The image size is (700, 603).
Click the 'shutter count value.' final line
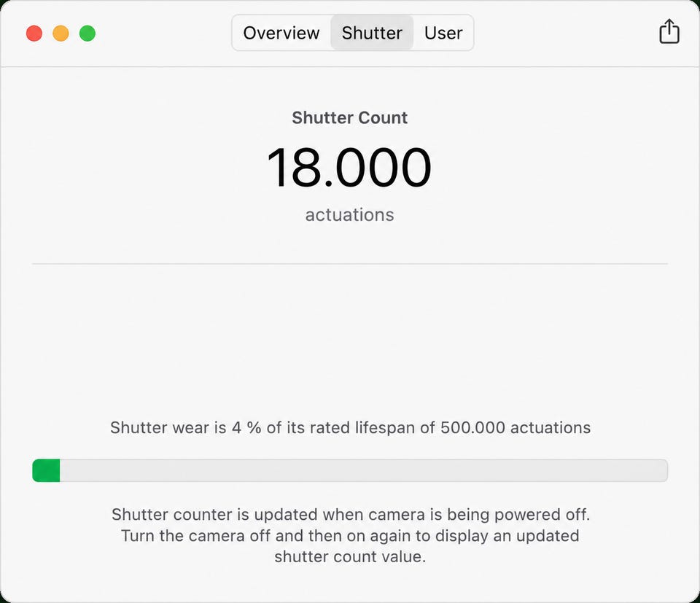(x=350, y=556)
